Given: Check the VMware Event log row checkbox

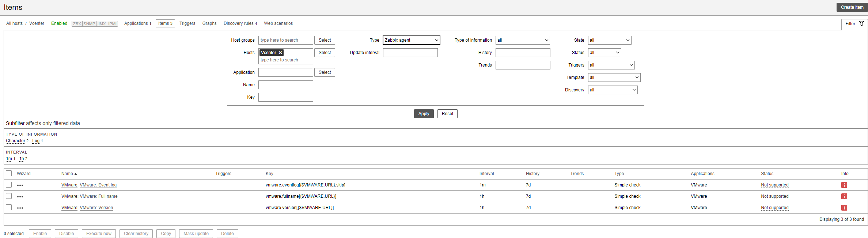Looking at the screenshot, I should [9, 185].
